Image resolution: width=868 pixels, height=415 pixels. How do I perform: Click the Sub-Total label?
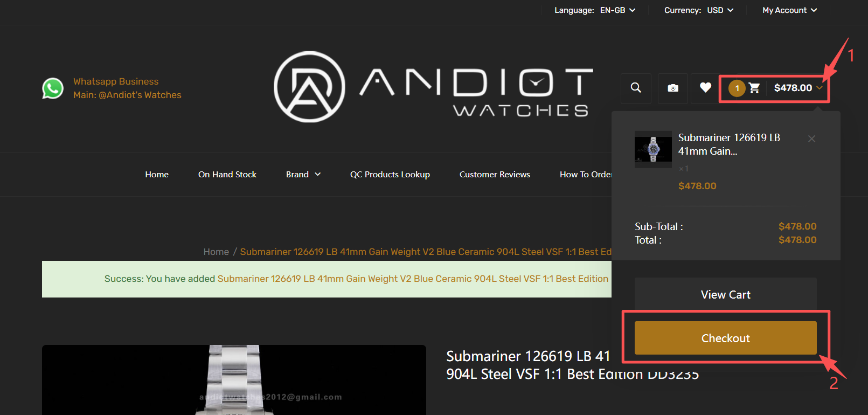(659, 226)
